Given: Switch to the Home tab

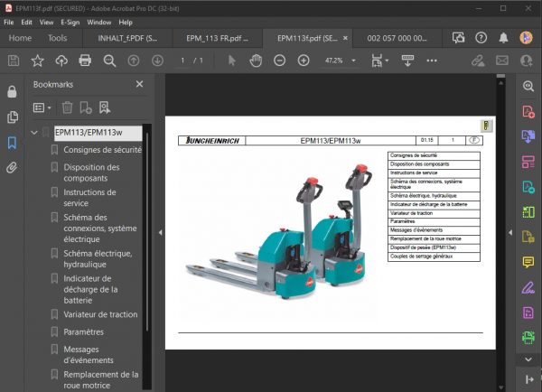Looking at the screenshot, I should point(20,38).
